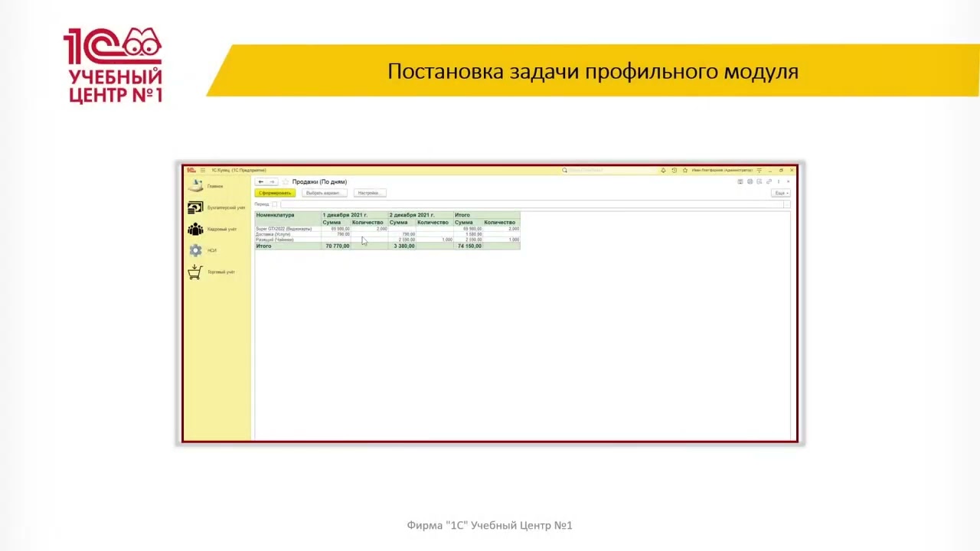This screenshot has width=980, height=551.
Task: Click the search magnifier icon
Action: (564, 170)
